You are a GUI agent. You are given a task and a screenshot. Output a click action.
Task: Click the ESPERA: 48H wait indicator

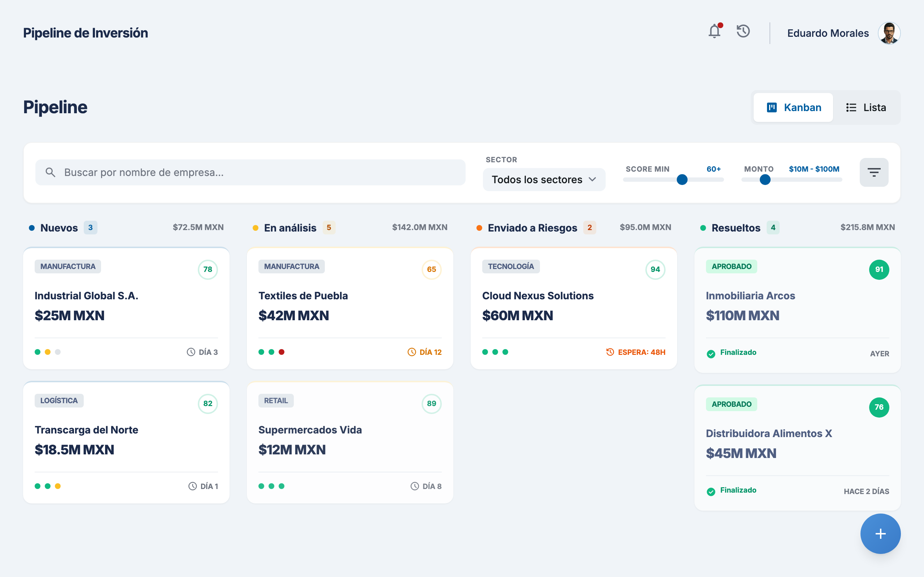click(x=636, y=352)
